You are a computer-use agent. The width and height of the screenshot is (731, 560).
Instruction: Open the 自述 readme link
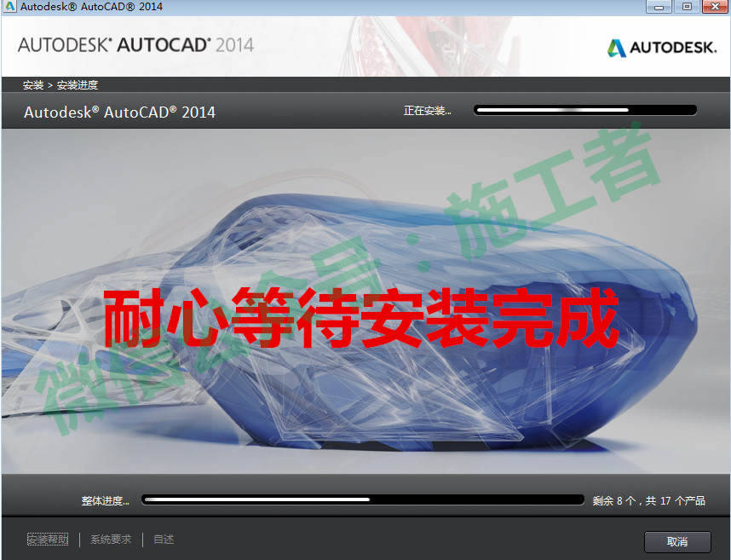click(x=164, y=539)
